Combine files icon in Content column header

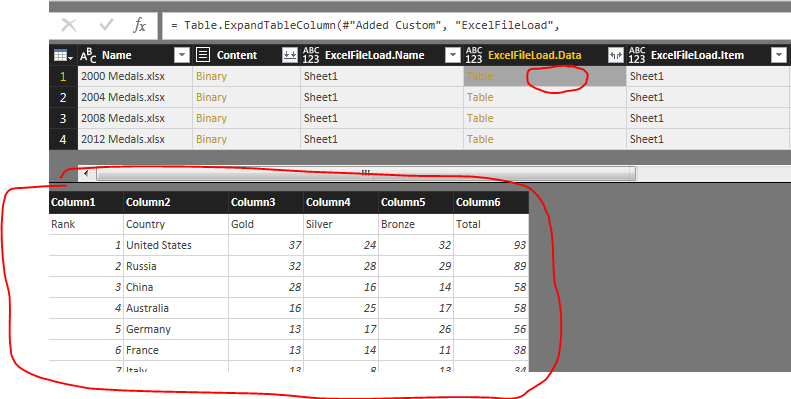pyautogui.click(x=290, y=55)
